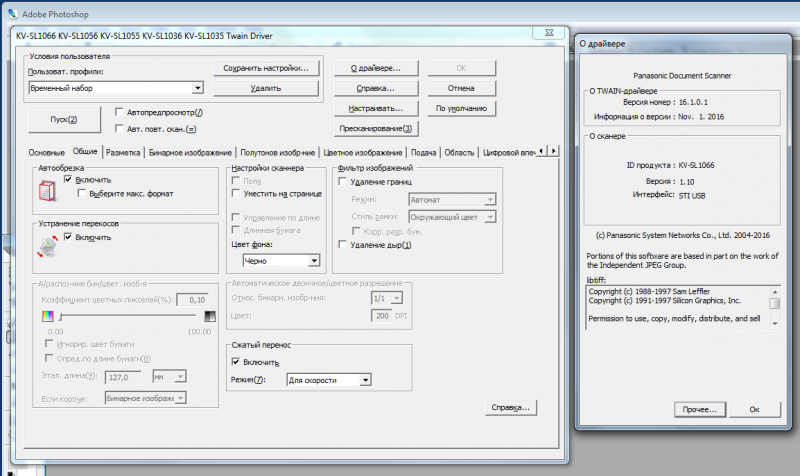Toggle Автопредпросмотр checkbox

click(119, 112)
